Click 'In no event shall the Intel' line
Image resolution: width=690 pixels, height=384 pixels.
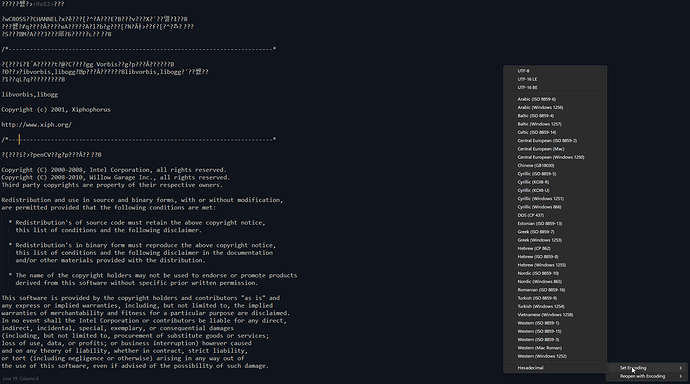(144, 321)
